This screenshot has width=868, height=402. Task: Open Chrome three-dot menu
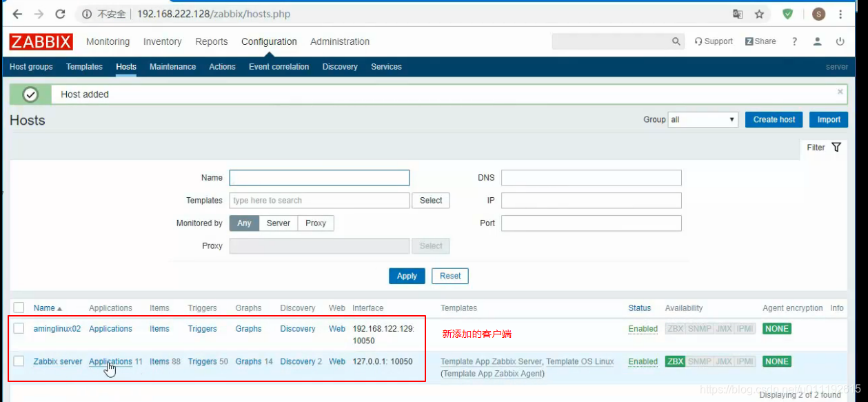pos(840,14)
